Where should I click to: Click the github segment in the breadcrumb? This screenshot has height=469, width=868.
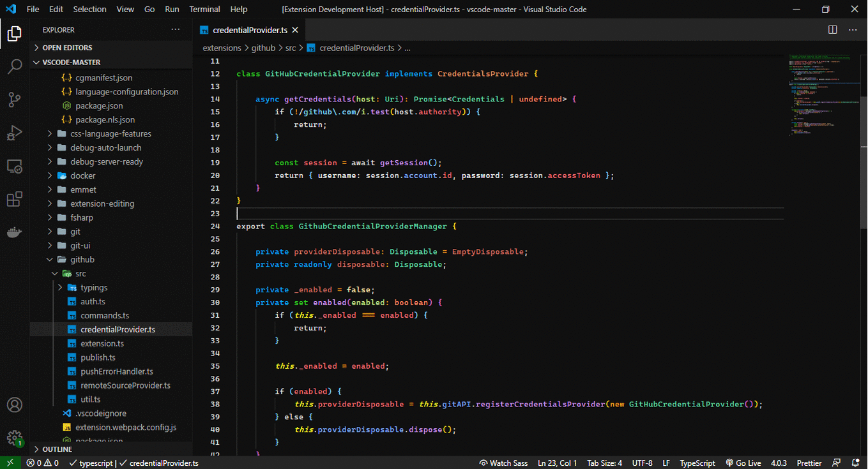[x=263, y=48]
